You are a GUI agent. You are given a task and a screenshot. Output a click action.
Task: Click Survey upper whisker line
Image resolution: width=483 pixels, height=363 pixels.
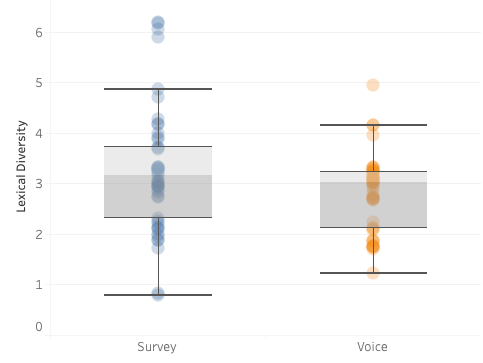158,89
